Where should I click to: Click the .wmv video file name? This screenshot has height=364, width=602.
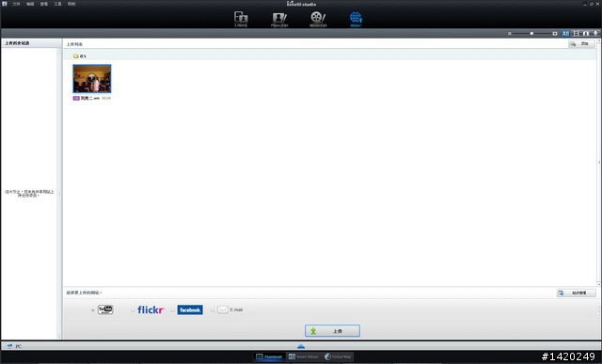[90, 99]
